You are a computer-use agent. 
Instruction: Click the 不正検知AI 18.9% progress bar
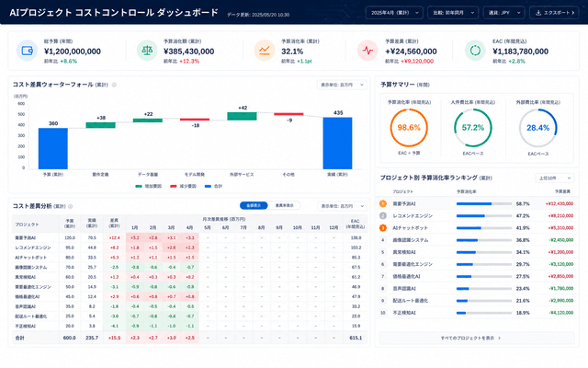click(484, 313)
